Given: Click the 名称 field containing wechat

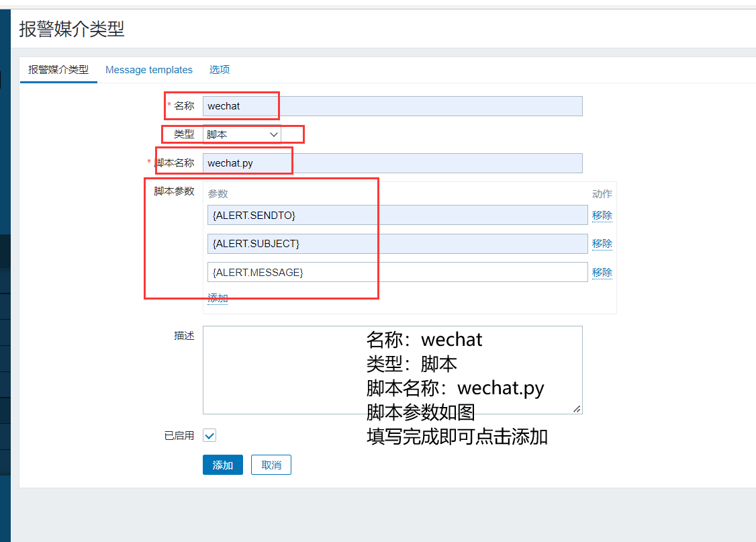Looking at the screenshot, I should tap(393, 106).
